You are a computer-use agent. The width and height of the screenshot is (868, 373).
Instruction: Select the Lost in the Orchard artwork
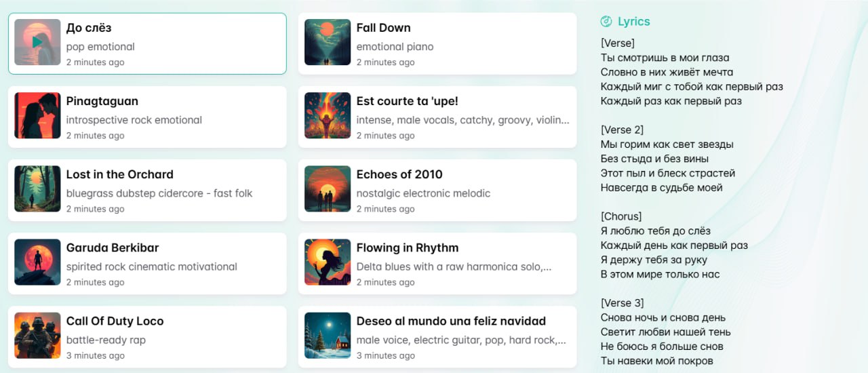[x=37, y=189]
